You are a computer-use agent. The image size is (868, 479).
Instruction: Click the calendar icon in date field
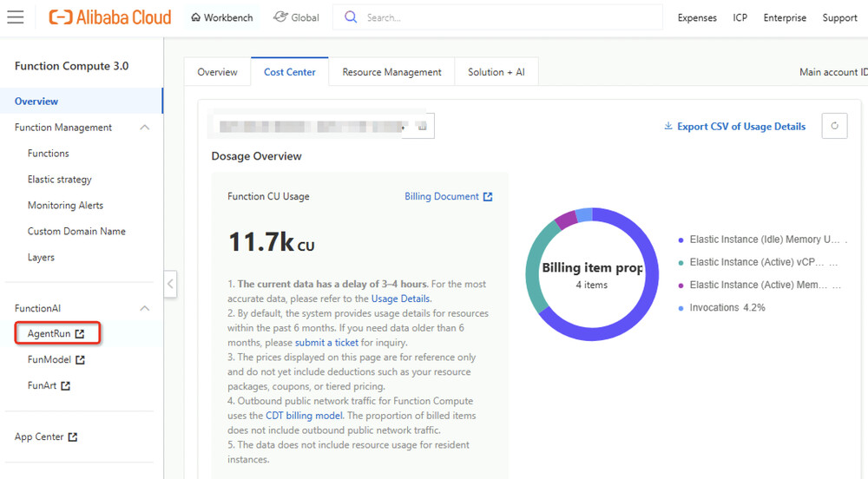423,127
